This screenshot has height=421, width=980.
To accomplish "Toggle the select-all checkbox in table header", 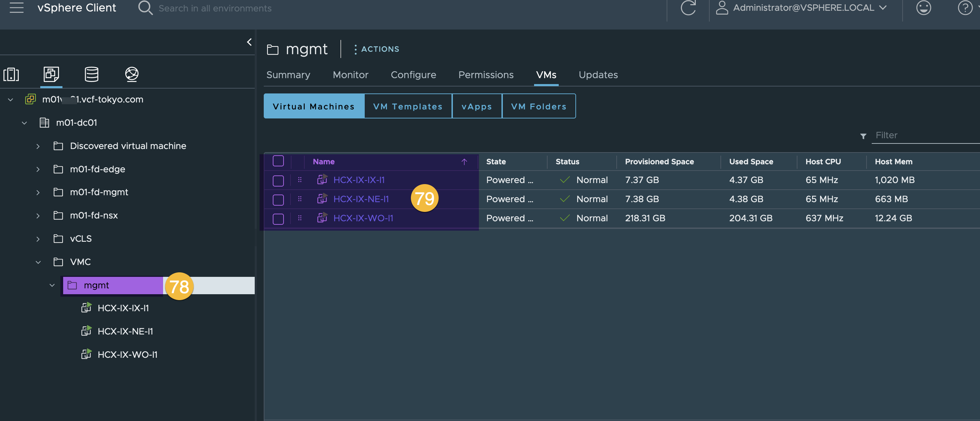I will coord(278,161).
